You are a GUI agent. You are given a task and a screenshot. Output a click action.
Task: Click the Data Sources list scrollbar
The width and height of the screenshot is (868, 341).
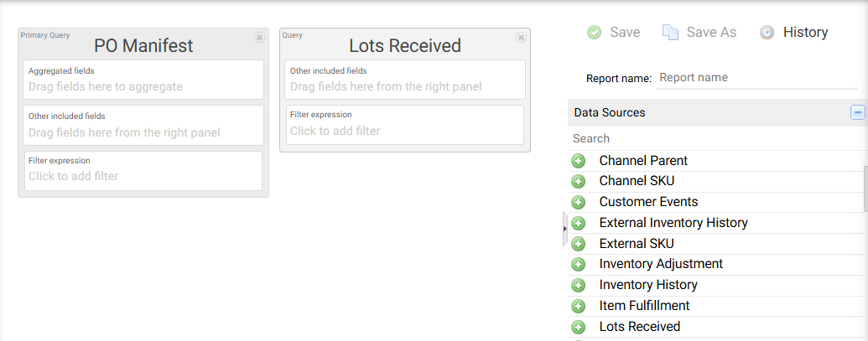865,189
